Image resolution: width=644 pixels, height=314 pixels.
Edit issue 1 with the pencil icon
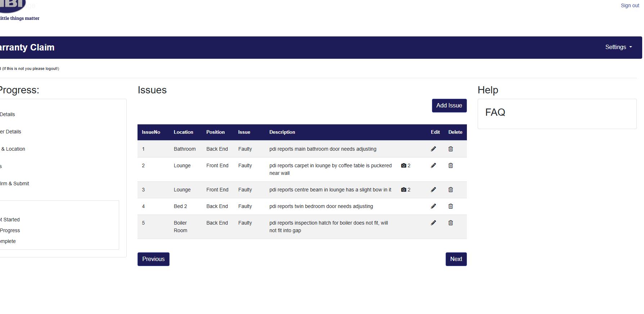(433, 149)
